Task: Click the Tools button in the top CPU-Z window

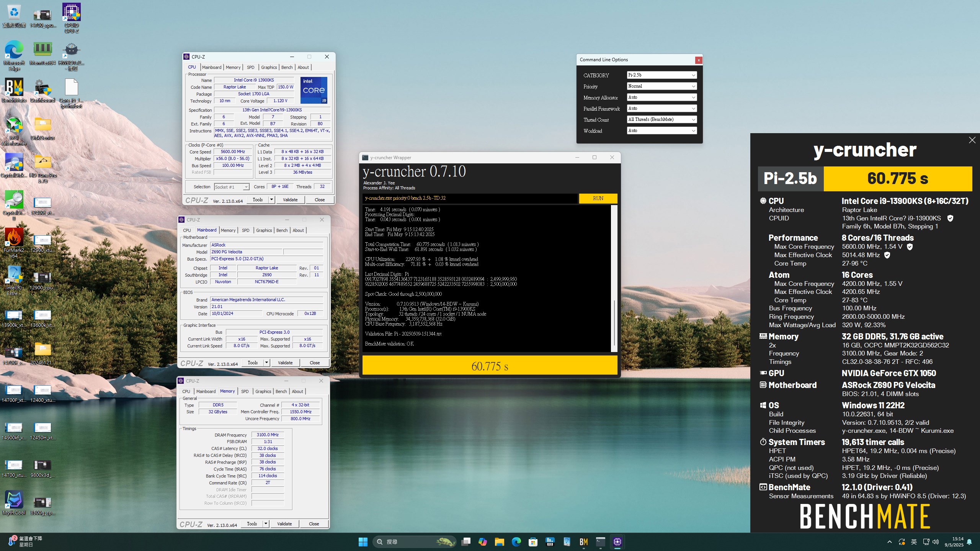Action: 258,200
